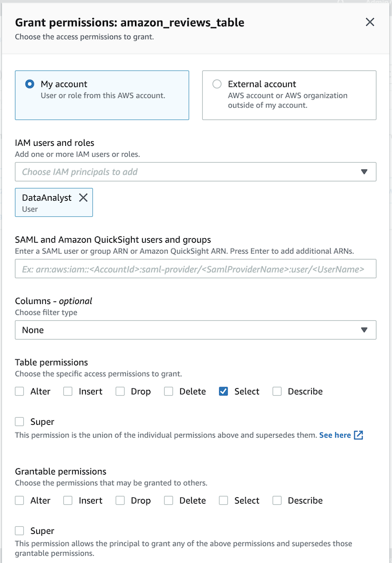392x563 pixels.
Task: Choose the External account radio option
Action: coord(217,84)
